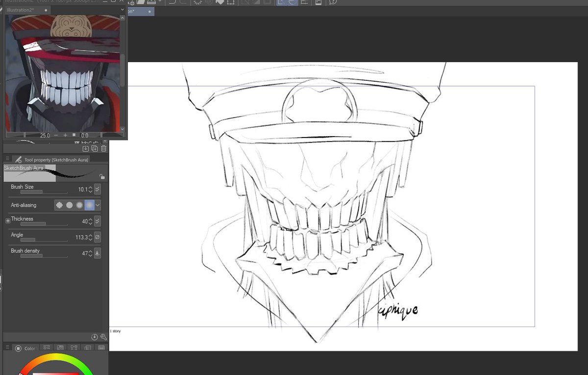
Task: Open Clip Studio Assets icon in command bar
Action: point(318,2)
